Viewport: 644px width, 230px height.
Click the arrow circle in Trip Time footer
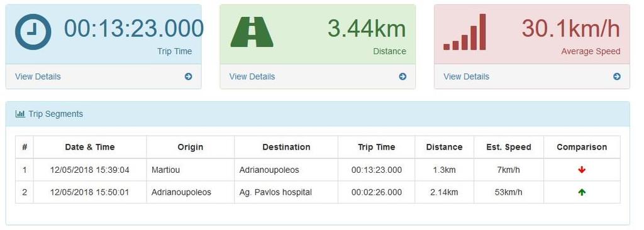tap(189, 77)
